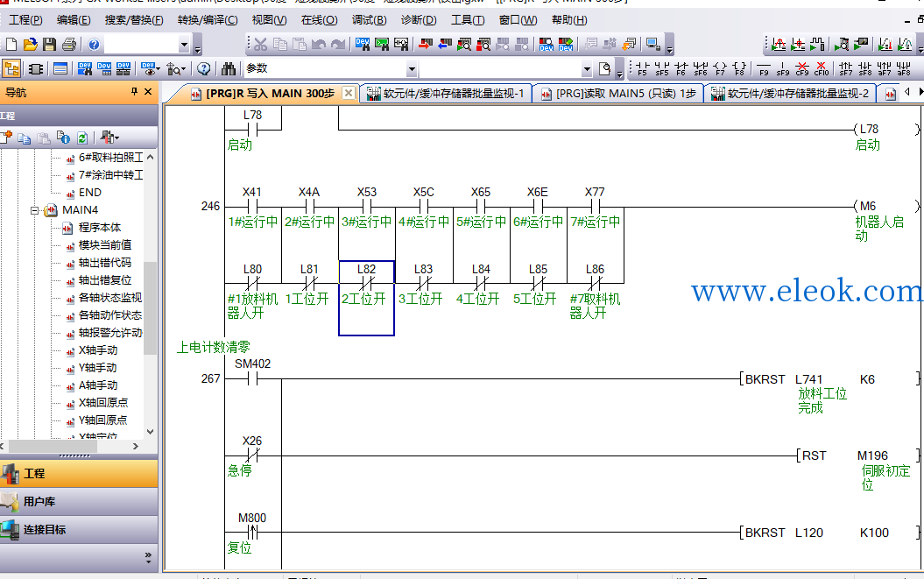The image size is (924, 579).
Task: Open the 在线(O) menu
Action: [320, 20]
